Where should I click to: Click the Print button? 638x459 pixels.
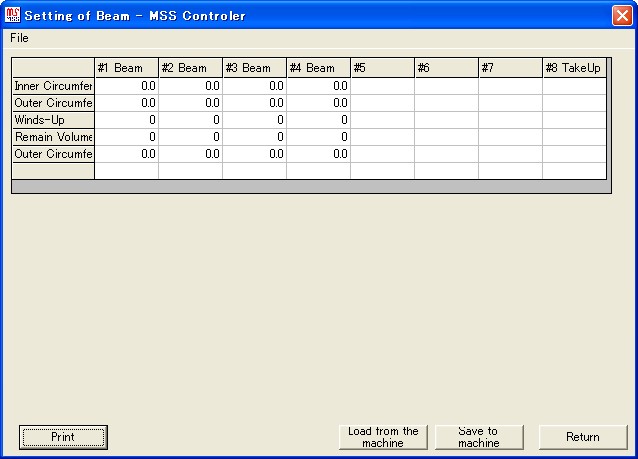tap(63, 437)
